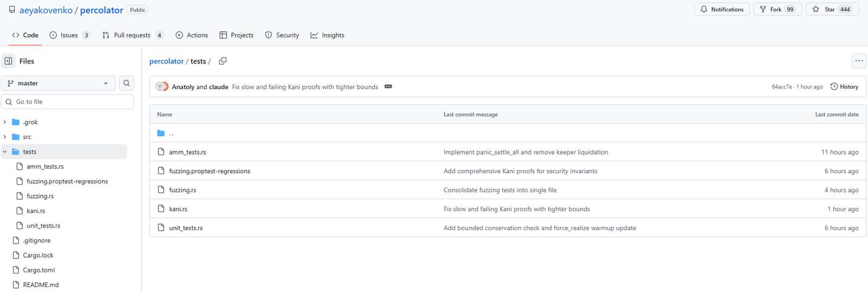Click the percolator breadcrumb link
This screenshot has height=292, width=868.
166,61
